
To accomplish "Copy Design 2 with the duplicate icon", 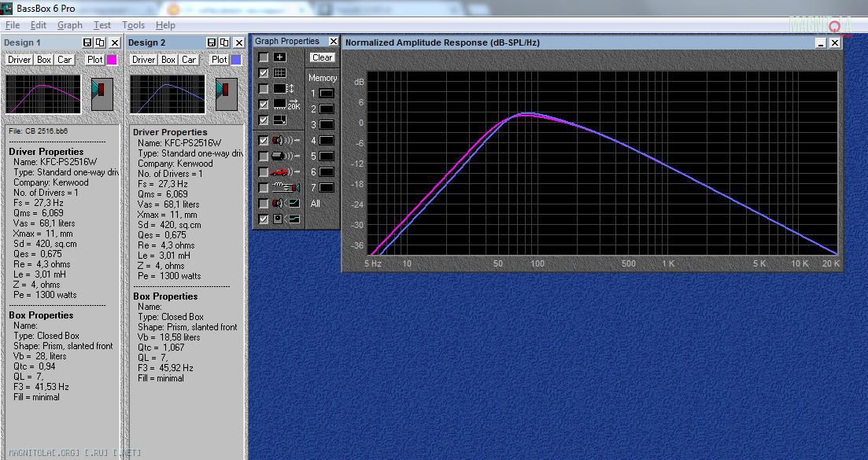I will tap(224, 42).
